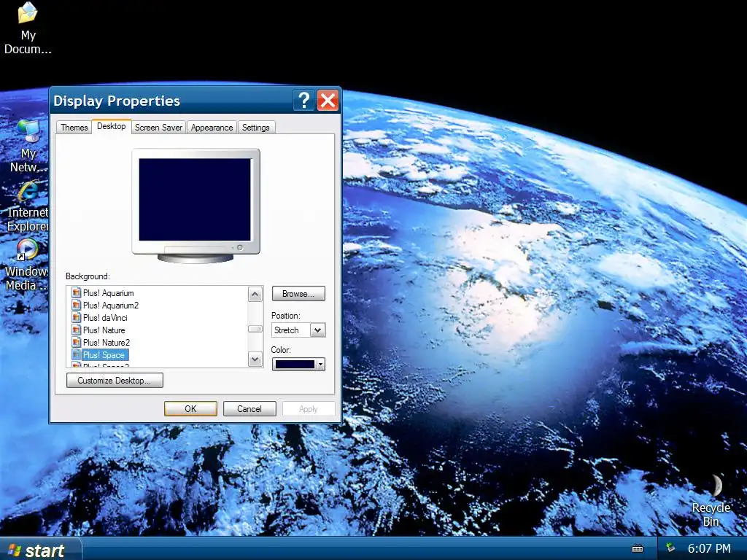Open the My Documents desktop icon
Viewport: 747px width, 560px height.
click(x=28, y=28)
